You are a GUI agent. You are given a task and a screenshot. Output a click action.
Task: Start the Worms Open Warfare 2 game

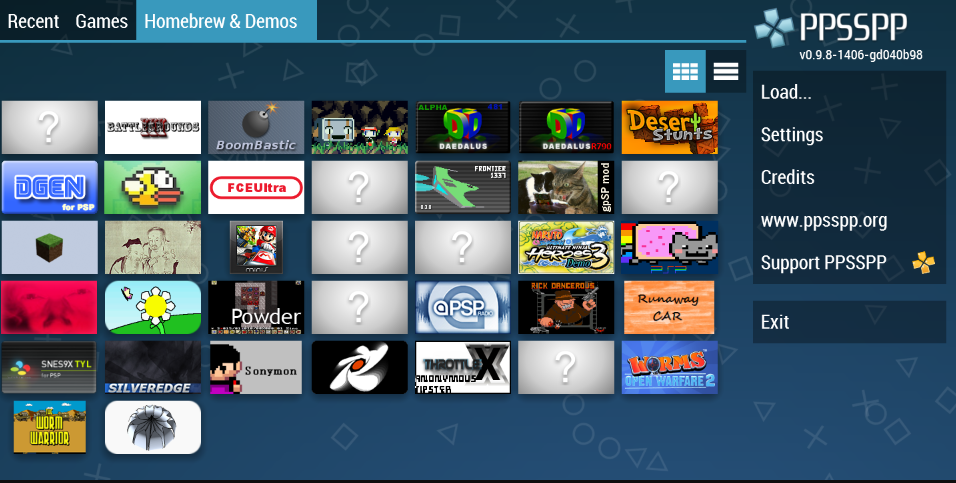pos(669,367)
